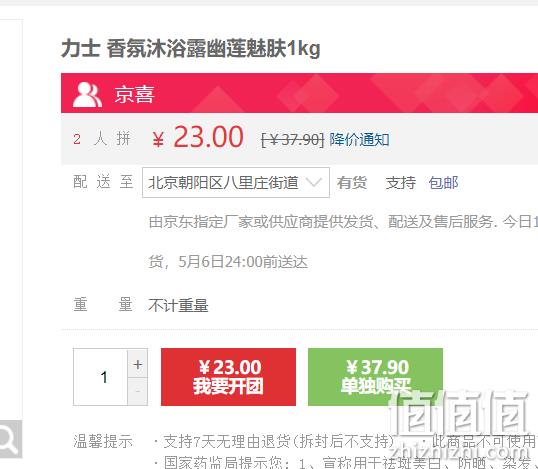Image resolution: width=538 pixels, height=469 pixels.
Task: Click the quantity input field
Action: tap(101, 377)
